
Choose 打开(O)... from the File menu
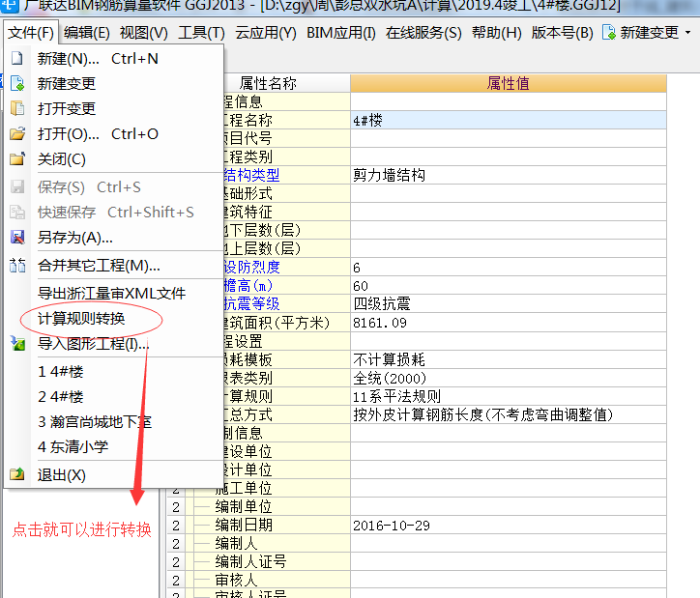pyautogui.click(x=114, y=133)
